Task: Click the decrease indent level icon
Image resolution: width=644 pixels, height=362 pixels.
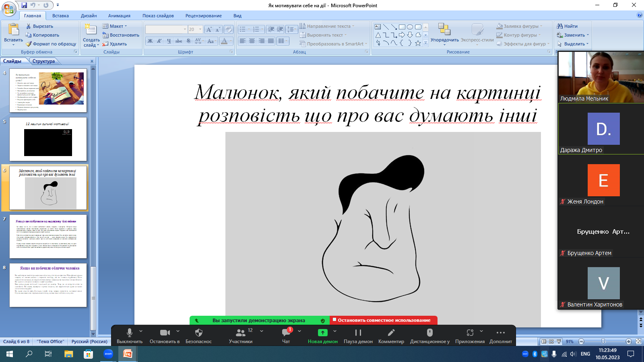Action: [271, 29]
